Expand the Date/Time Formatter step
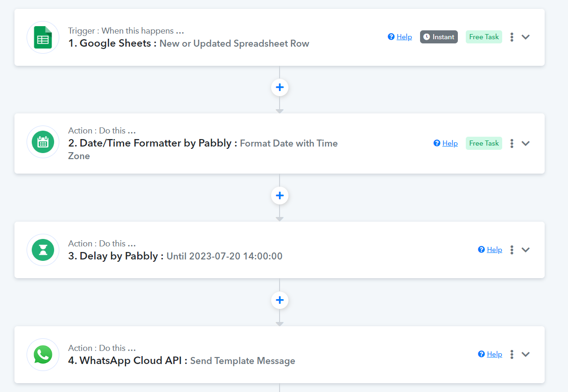 (x=526, y=143)
